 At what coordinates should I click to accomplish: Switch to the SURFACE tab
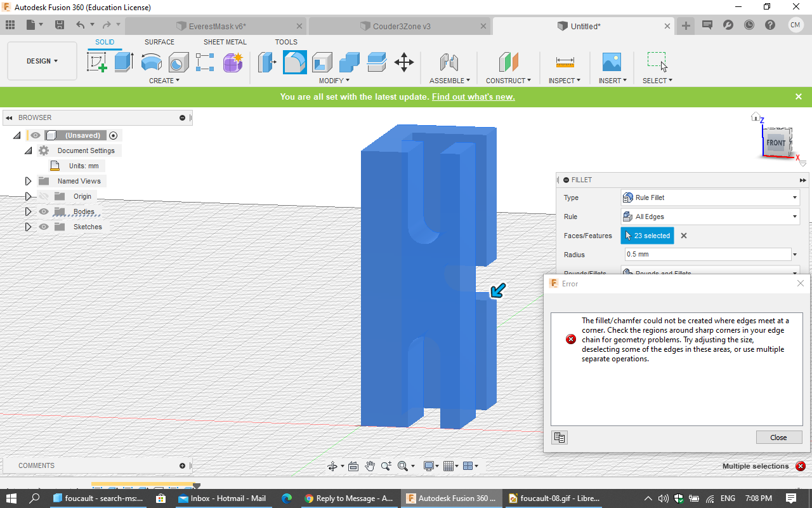[x=159, y=42]
